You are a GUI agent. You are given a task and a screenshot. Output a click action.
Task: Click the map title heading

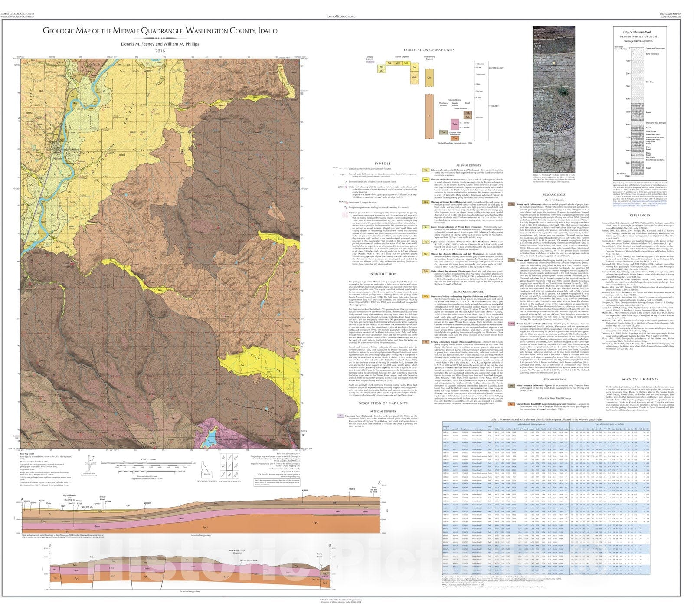[x=160, y=31]
